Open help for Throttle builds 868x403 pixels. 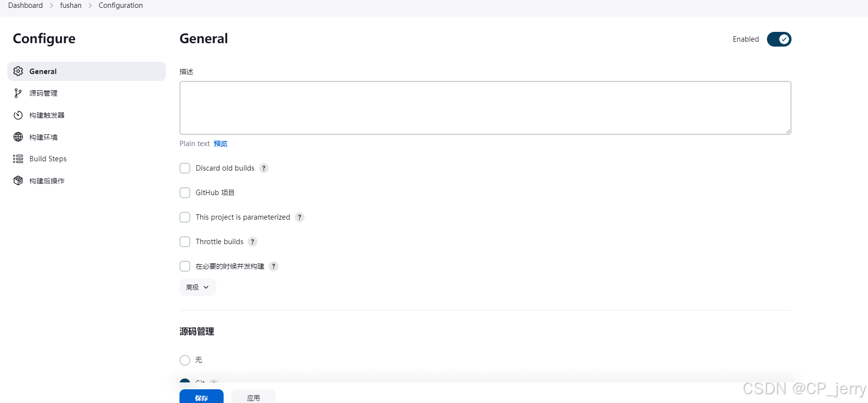pyautogui.click(x=253, y=242)
